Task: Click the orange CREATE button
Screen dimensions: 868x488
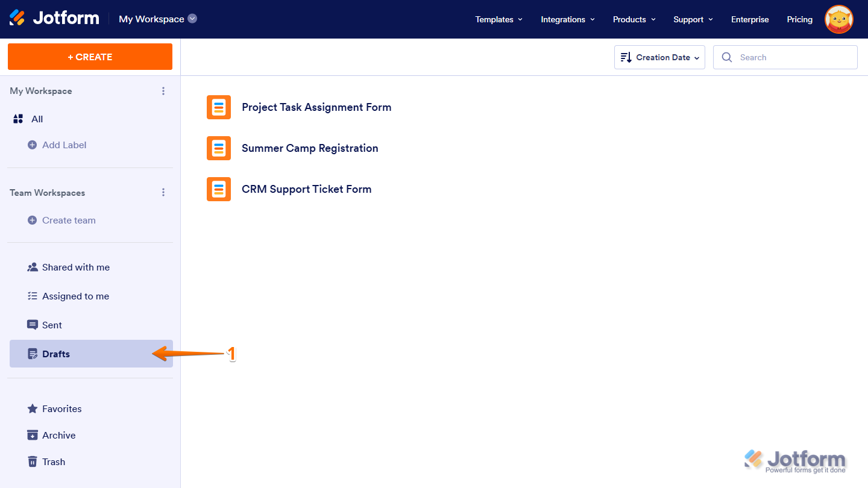Action: click(90, 57)
